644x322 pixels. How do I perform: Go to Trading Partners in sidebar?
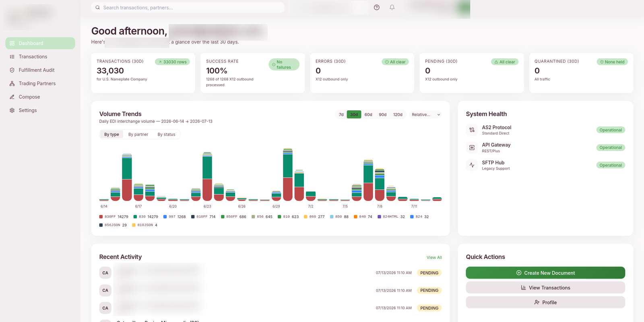click(x=40, y=84)
